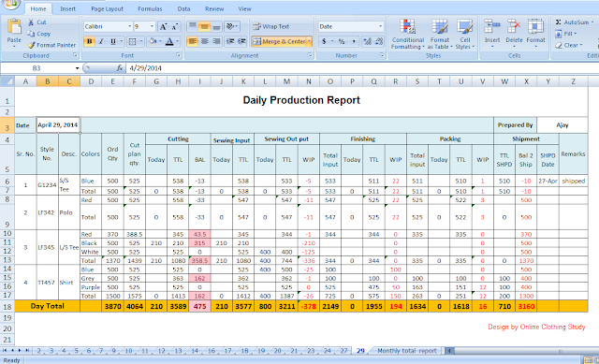The width and height of the screenshot is (599, 364).
Task: Apply Accounting dollar number format
Action: tap(324, 41)
